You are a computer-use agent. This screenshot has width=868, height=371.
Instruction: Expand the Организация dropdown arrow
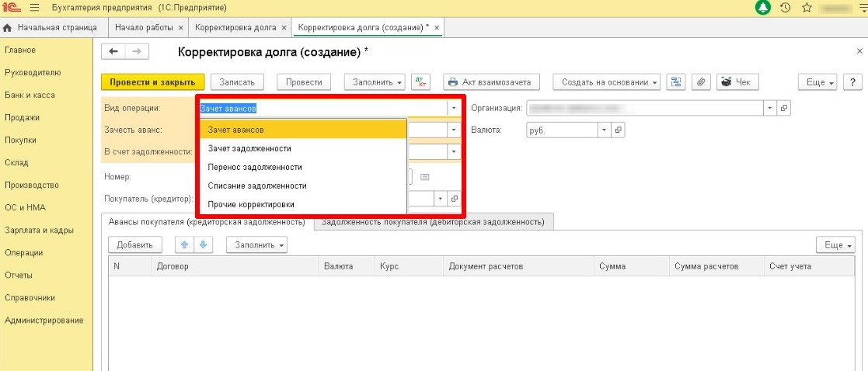(769, 108)
